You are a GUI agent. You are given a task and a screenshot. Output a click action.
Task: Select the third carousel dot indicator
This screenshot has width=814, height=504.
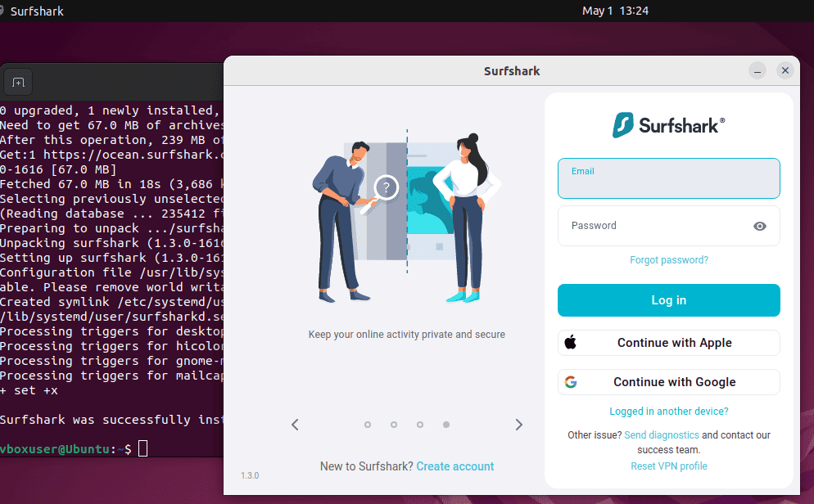click(420, 425)
